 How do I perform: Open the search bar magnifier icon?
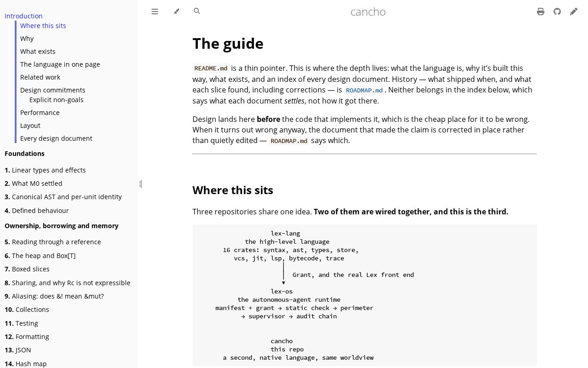point(197,11)
